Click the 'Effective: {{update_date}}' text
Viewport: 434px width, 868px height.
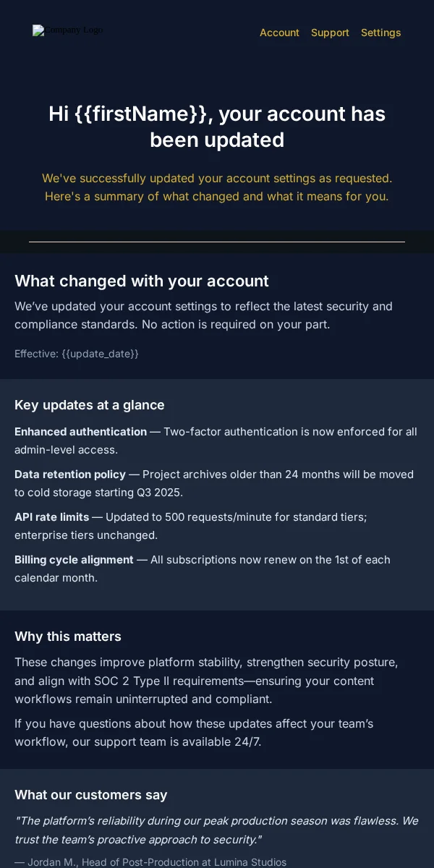point(77,354)
